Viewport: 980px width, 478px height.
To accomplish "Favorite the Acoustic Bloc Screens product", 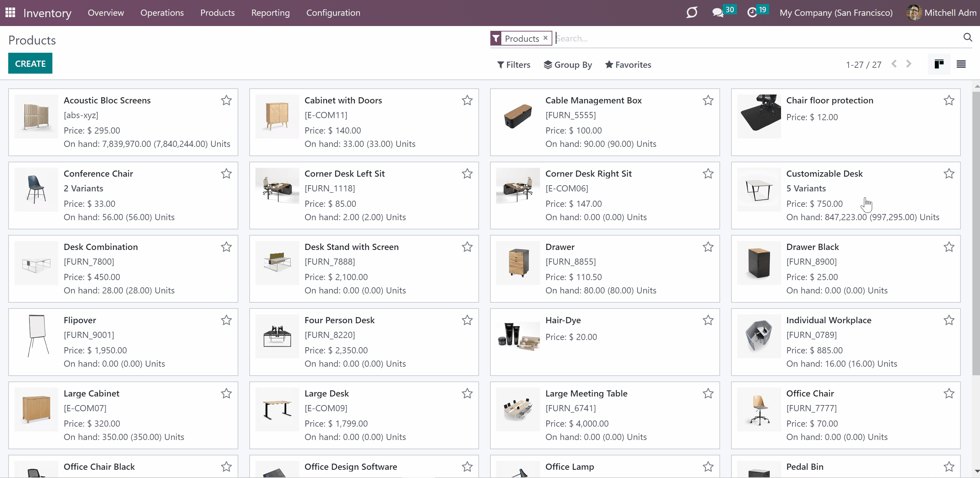I will point(226,100).
